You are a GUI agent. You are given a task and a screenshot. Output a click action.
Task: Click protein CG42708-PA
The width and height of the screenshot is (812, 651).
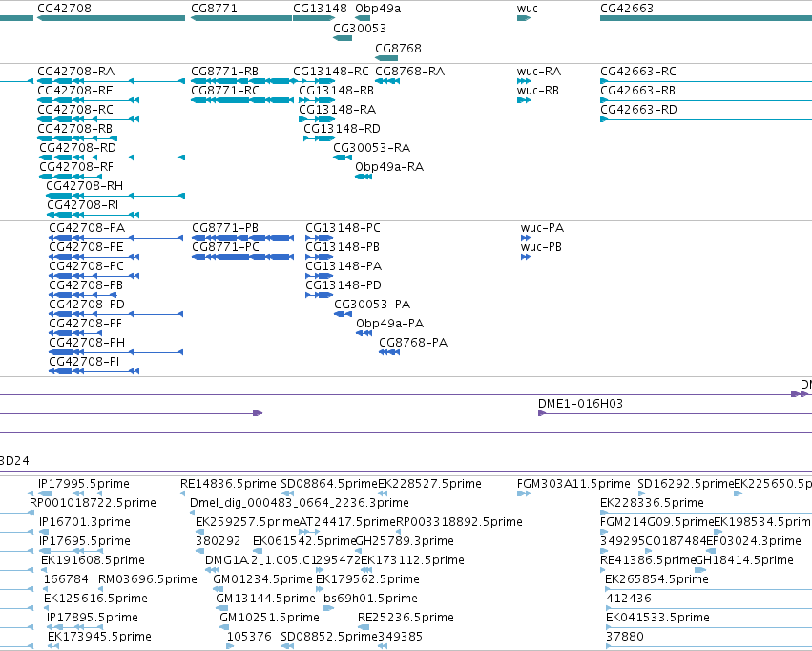(87, 228)
